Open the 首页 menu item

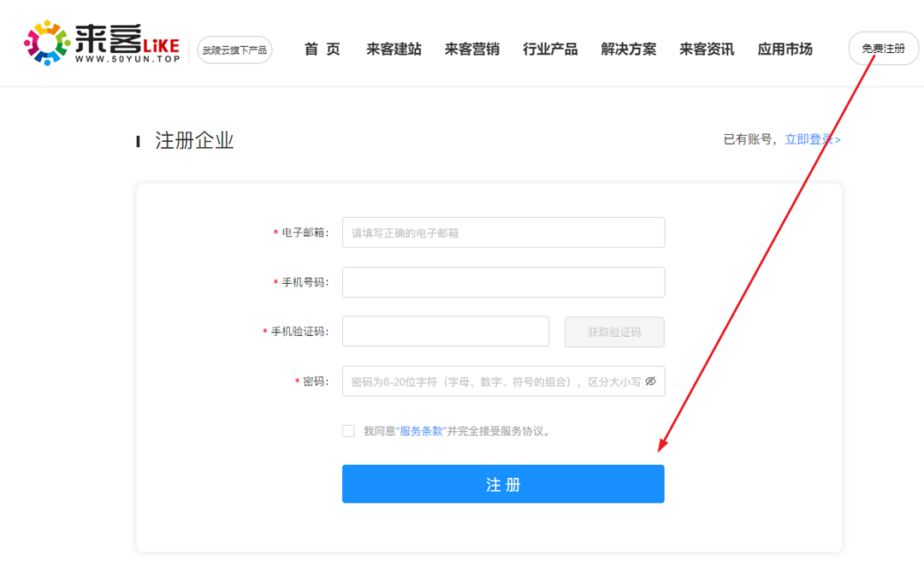tap(322, 49)
